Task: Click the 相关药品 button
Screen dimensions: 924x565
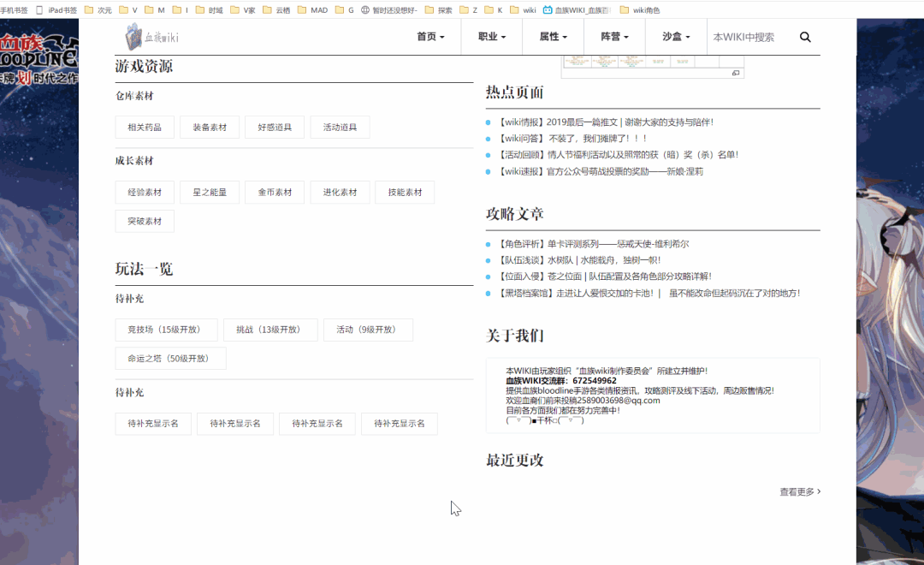Action: pos(145,128)
